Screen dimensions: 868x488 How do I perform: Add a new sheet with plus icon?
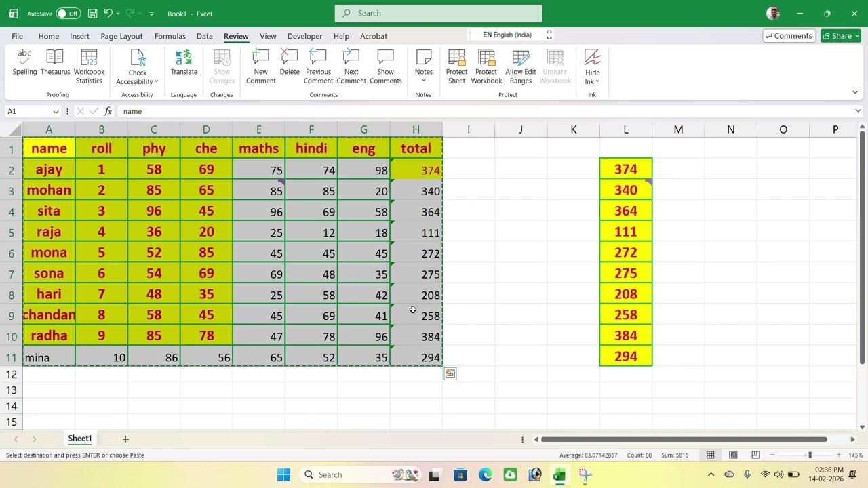click(x=125, y=439)
